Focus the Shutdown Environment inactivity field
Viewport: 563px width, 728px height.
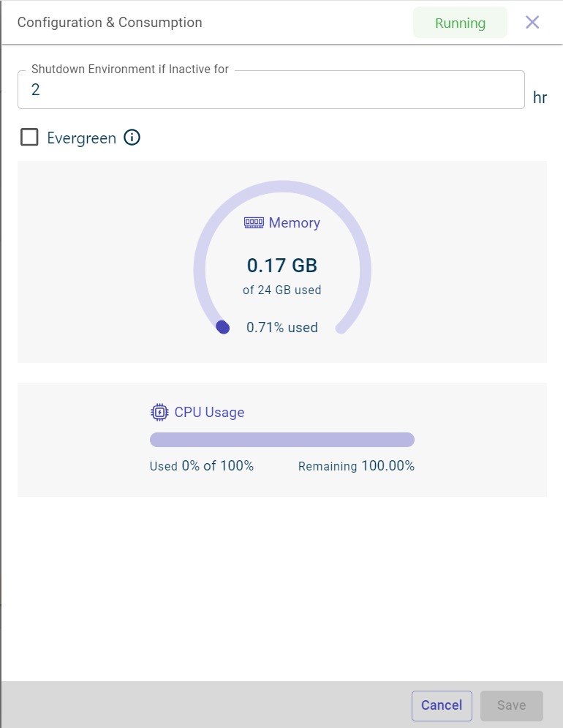click(271, 90)
